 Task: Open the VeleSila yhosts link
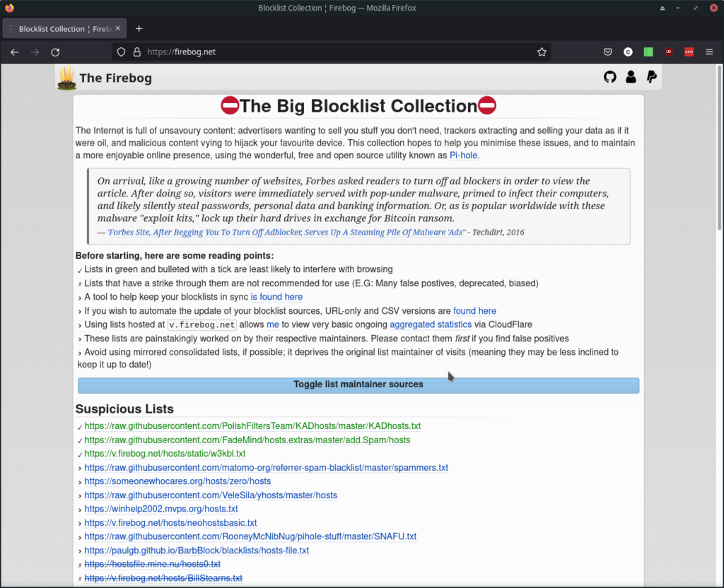click(x=211, y=495)
